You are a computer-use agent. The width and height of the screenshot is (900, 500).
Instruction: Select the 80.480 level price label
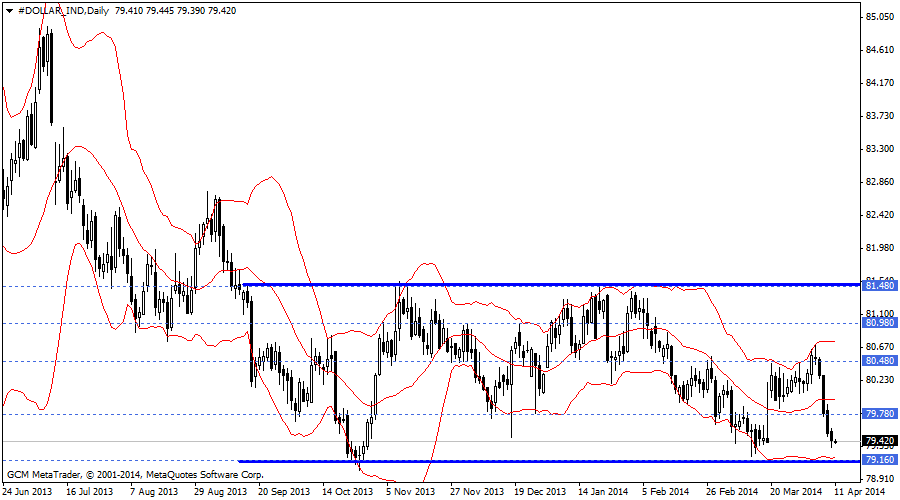[878, 361]
